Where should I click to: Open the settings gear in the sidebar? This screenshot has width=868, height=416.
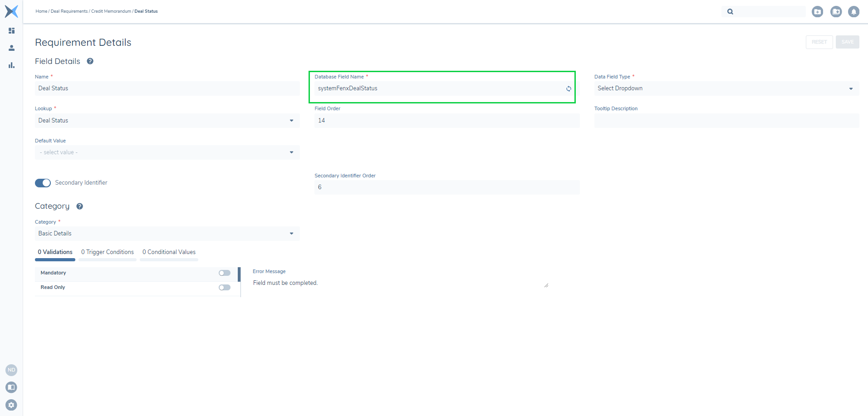11,405
